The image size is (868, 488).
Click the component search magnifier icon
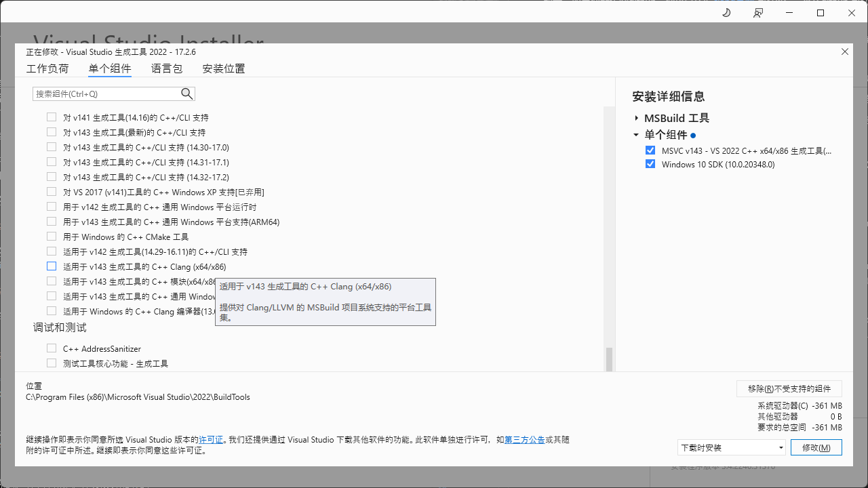pos(186,94)
